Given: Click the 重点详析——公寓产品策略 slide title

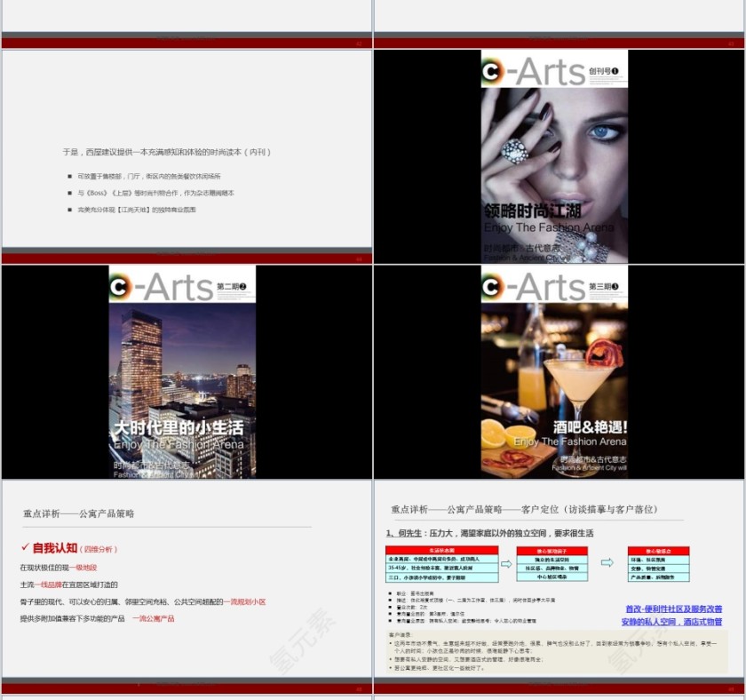Looking at the screenshot, I should 79,513.
